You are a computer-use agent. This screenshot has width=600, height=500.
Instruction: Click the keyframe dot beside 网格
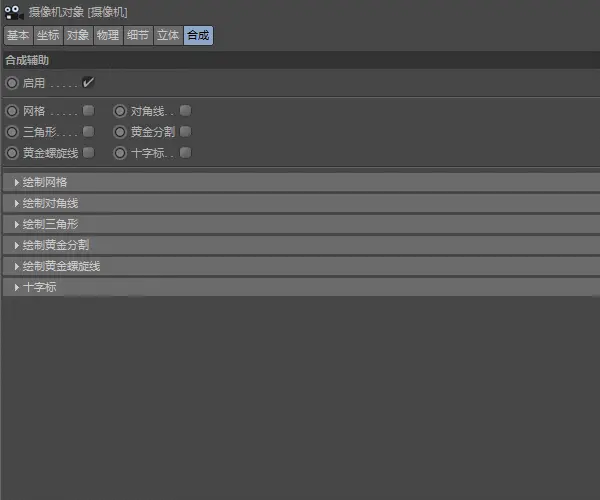pyautogui.click(x=12, y=110)
